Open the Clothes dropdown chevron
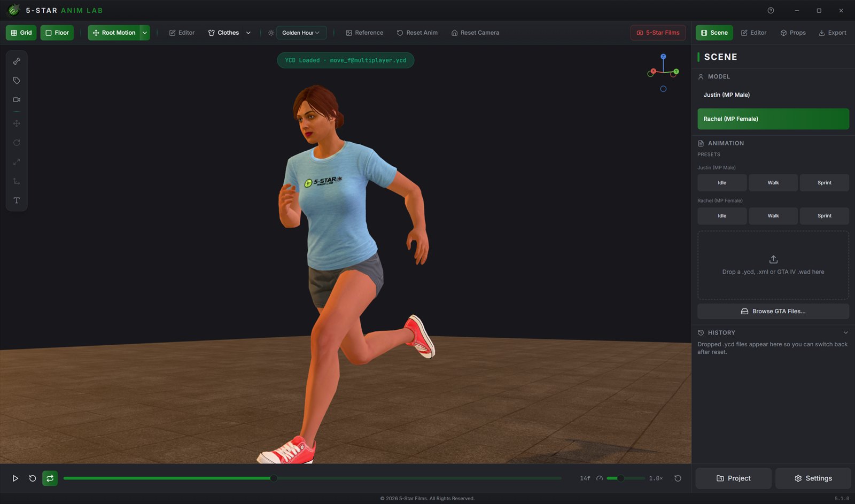This screenshot has height=504, width=855. pos(248,33)
